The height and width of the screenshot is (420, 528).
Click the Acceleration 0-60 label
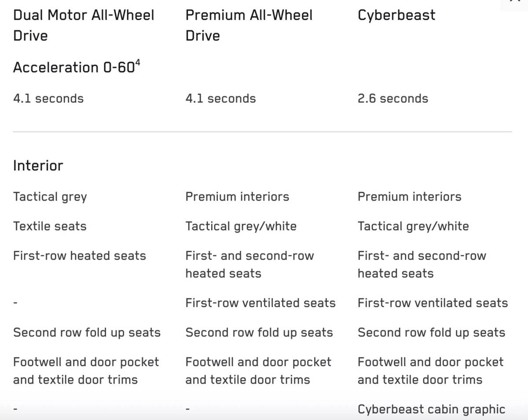click(x=73, y=68)
